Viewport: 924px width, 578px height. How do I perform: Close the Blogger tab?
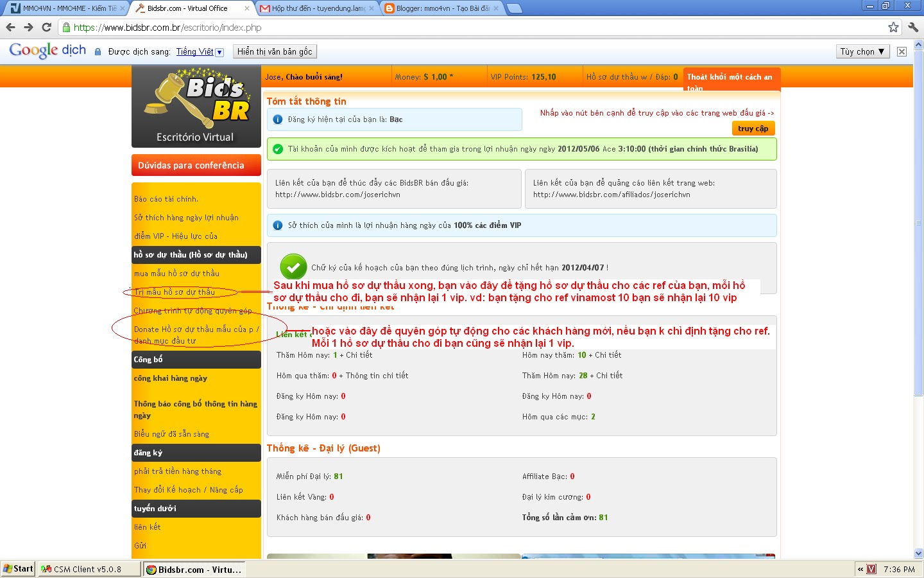(x=495, y=8)
